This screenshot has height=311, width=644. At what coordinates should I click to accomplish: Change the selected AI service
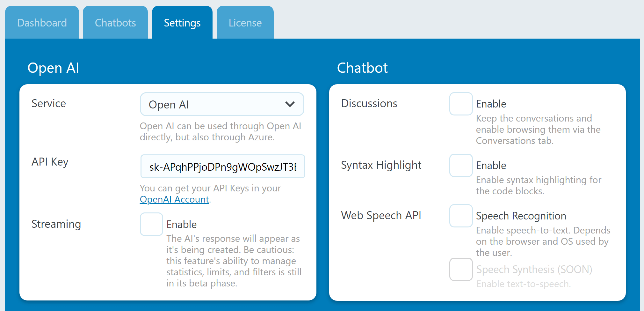click(222, 104)
